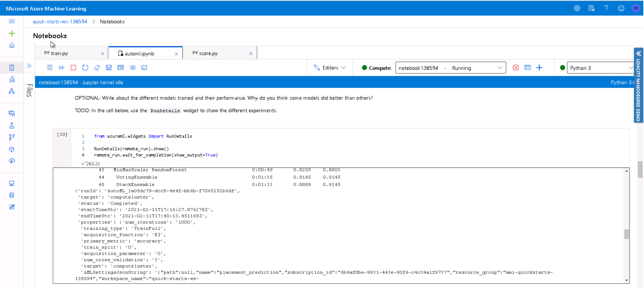The image size is (644, 288).
Task: Open Datastores cylinder icon in sidebar
Action: click(12, 195)
